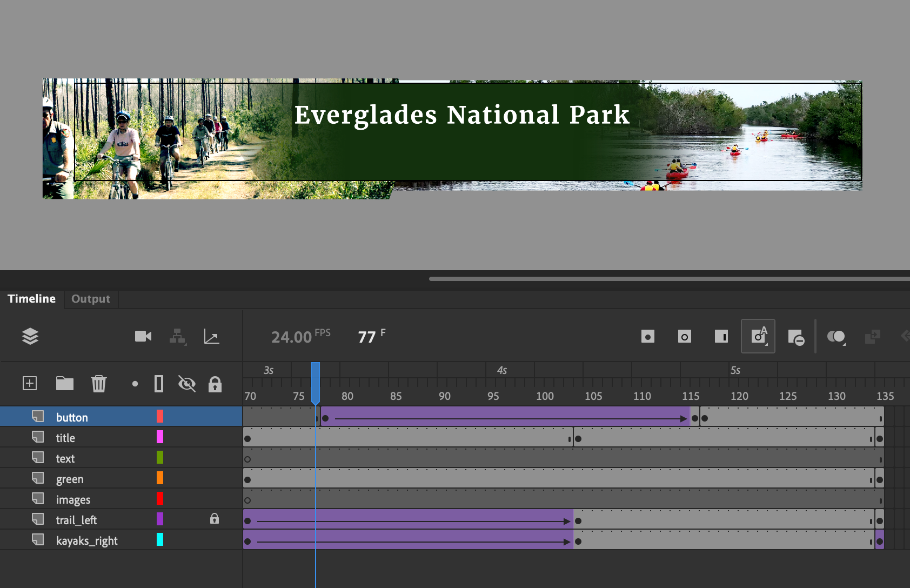Click the button layer's red outline swatch

pos(160,416)
